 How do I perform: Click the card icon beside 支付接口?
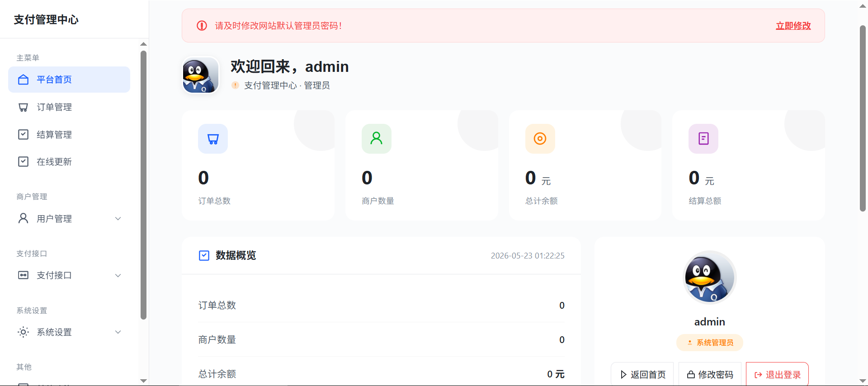[23, 275]
